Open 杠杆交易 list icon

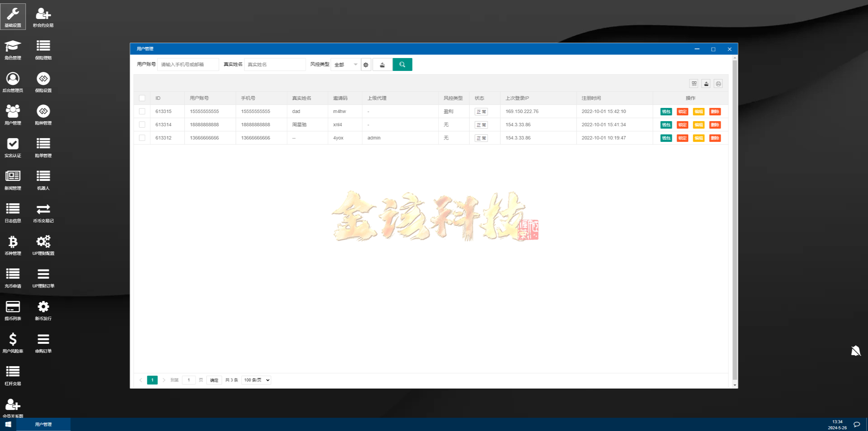tap(13, 375)
